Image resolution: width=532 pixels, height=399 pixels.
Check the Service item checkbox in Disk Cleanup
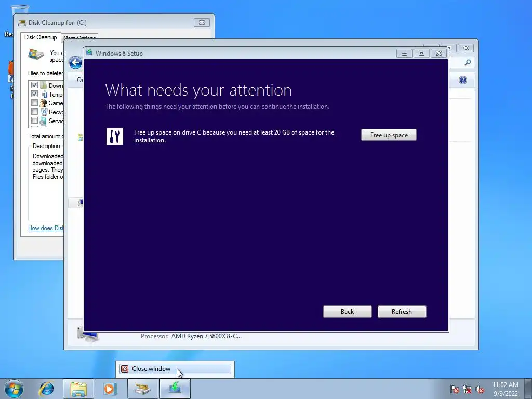click(x=34, y=120)
